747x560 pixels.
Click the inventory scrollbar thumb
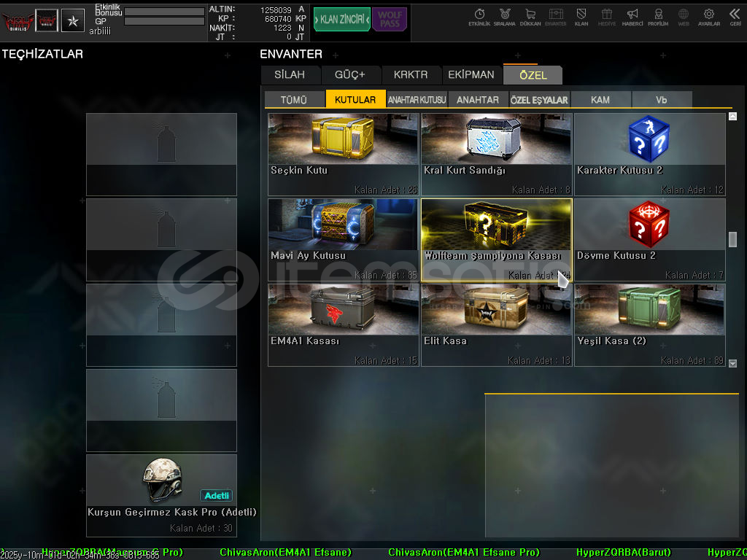(732, 239)
